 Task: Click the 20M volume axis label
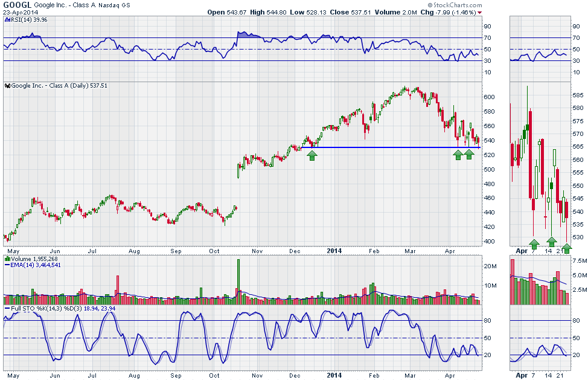(x=490, y=266)
